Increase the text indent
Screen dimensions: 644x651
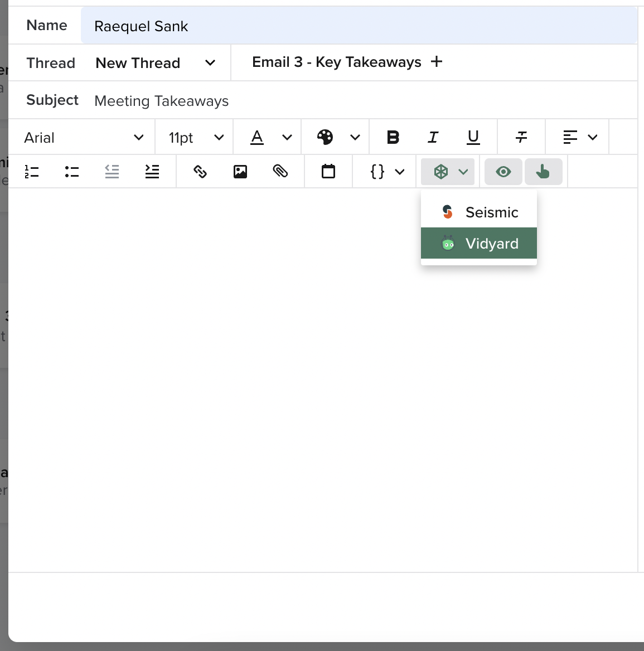pyautogui.click(x=152, y=172)
